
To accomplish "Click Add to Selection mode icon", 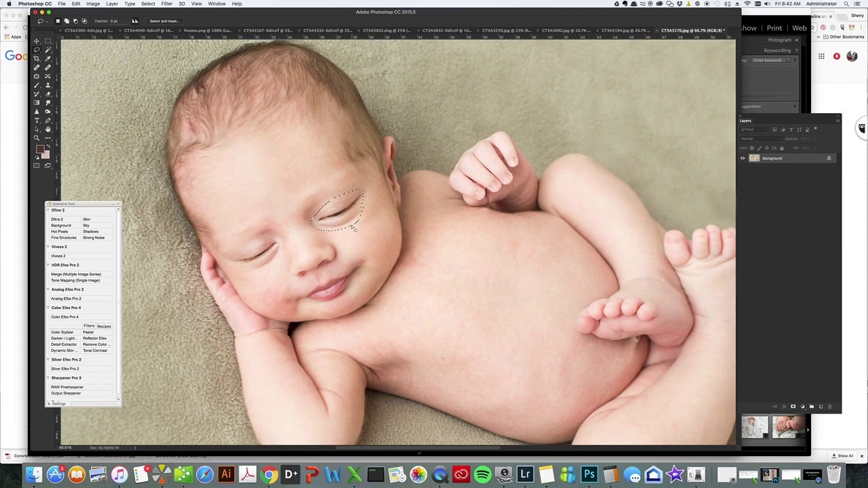I will (66, 21).
